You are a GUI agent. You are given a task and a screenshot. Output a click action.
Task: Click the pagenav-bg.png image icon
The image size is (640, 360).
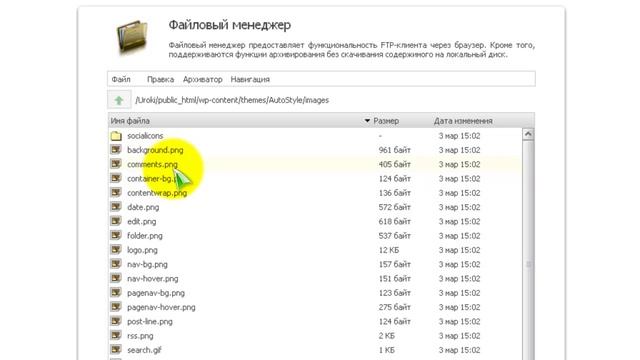(116, 293)
